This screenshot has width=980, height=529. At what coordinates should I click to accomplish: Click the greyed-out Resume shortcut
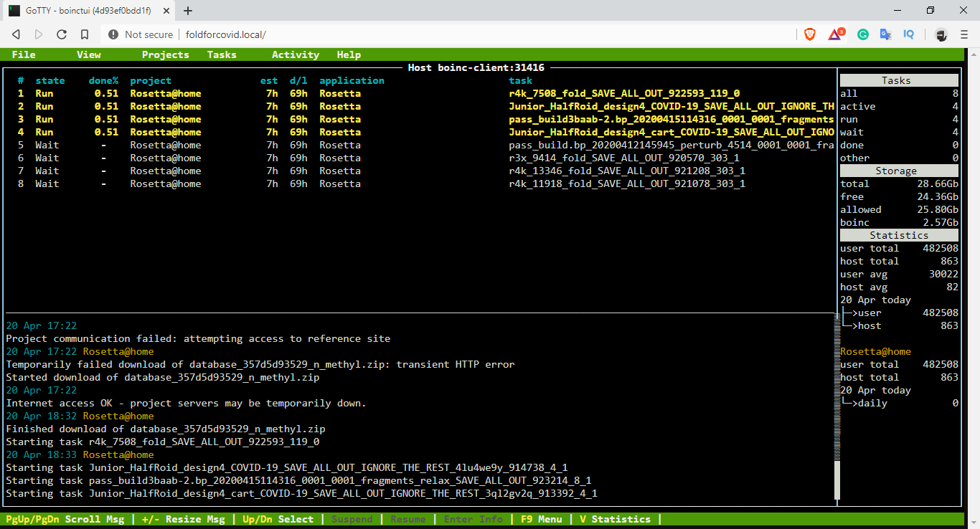[408, 519]
